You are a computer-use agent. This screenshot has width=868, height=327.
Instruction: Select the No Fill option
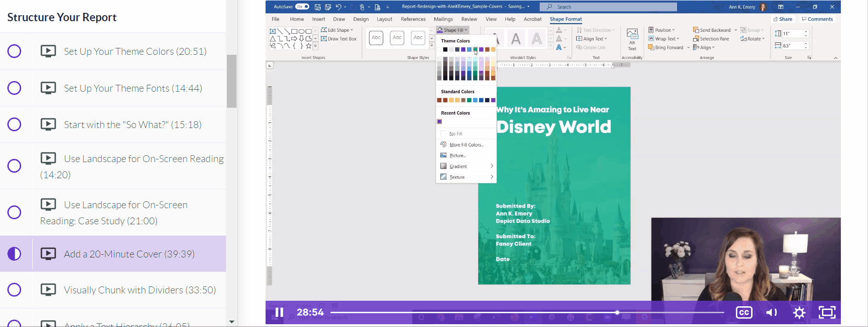[x=466, y=134]
